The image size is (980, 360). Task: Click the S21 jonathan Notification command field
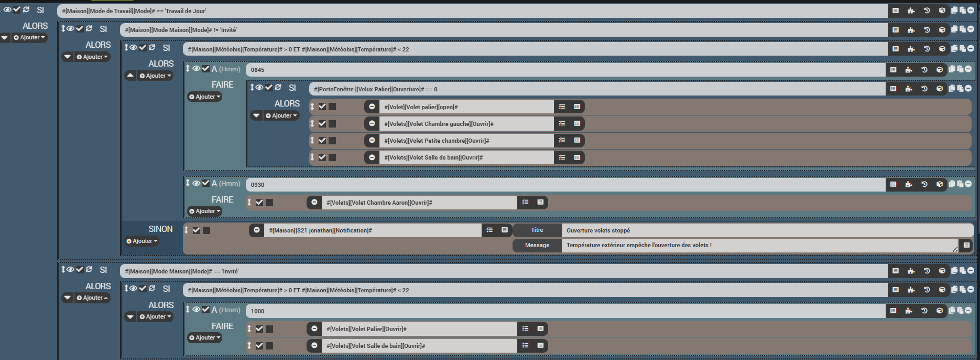pyautogui.click(x=373, y=230)
